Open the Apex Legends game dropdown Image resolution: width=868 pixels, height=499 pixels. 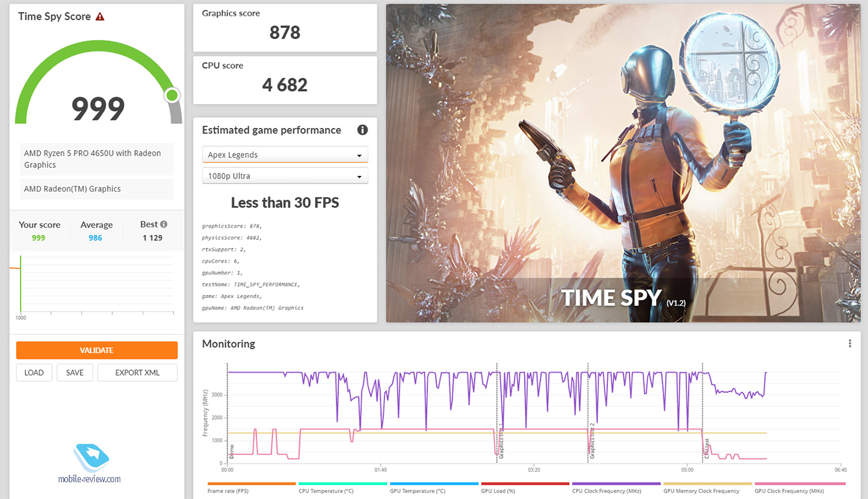pyautogui.click(x=285, y=155)
